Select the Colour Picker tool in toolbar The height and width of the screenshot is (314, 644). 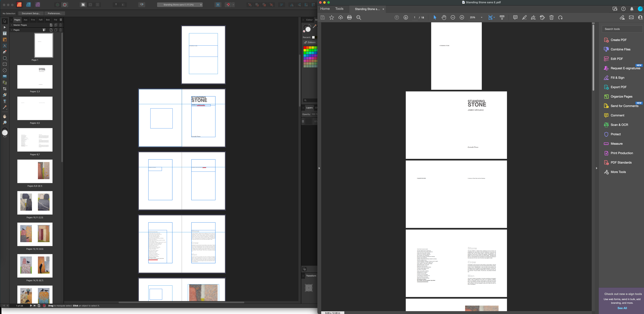pos(5,107)
